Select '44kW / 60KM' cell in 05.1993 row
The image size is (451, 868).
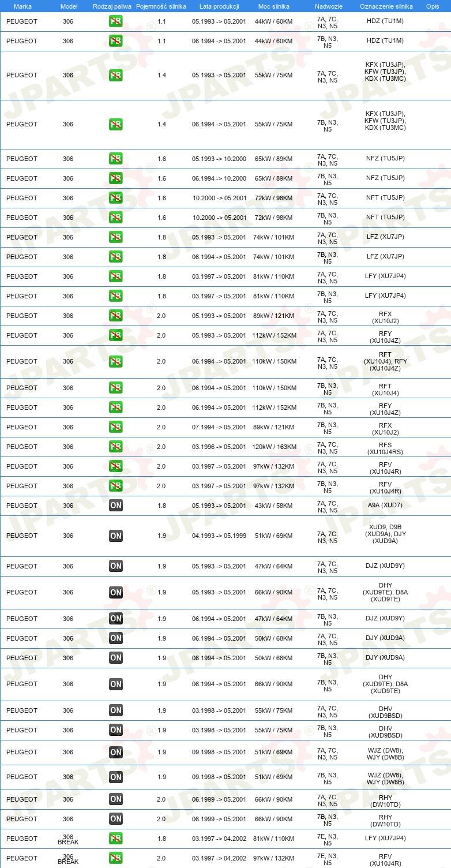click(274, 21)
